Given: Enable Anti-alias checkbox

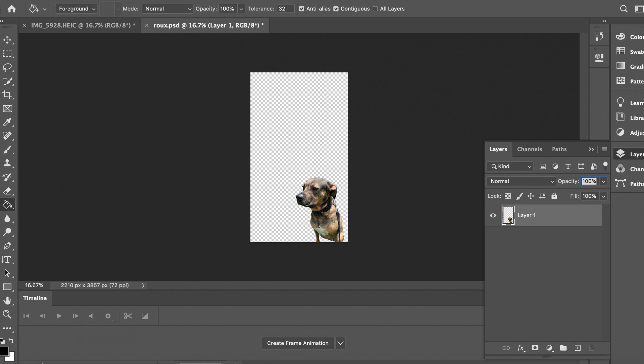Looking at the screenshot, I should click(x=301, y=8).
